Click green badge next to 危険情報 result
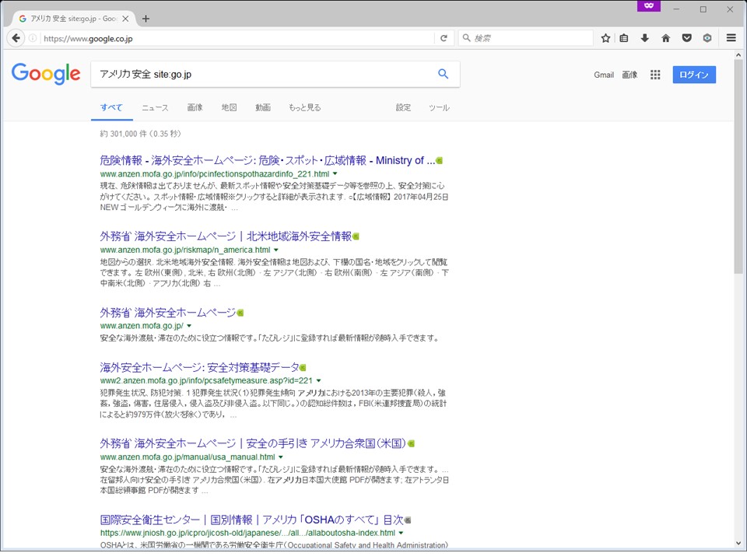The height and width of the screenshot is (560, 747). click(x=439, y=161)
